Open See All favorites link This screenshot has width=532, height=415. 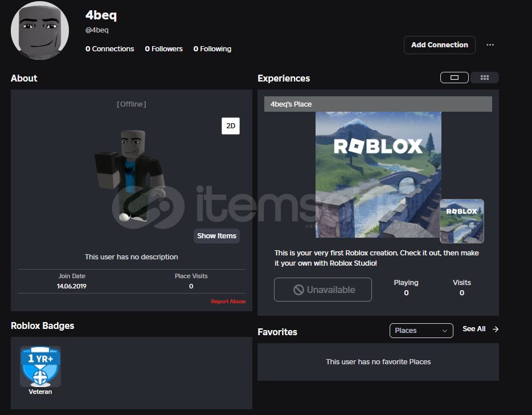tap(474, 329)
